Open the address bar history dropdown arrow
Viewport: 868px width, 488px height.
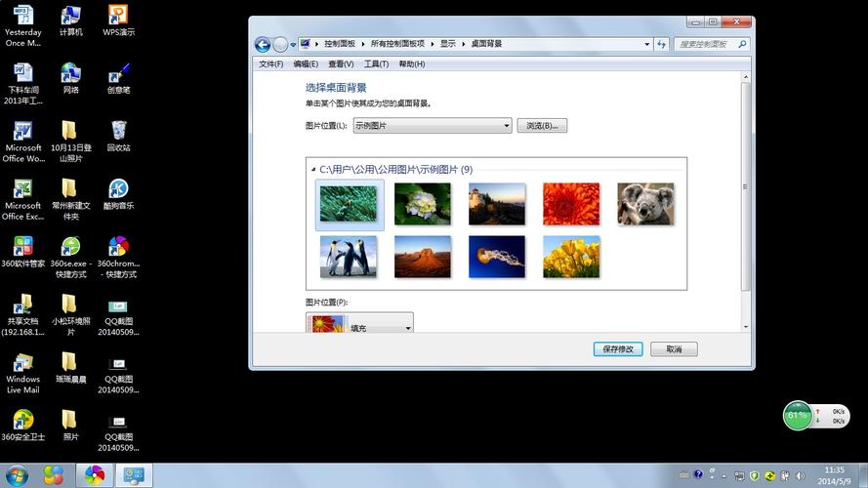pos(647,44)
